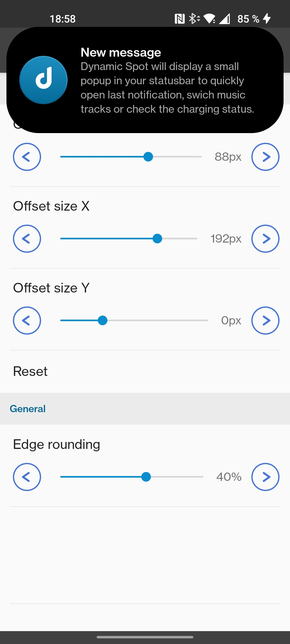Increase Offset size Y with right arrow
290x644 pixels.
click(265, 320)
